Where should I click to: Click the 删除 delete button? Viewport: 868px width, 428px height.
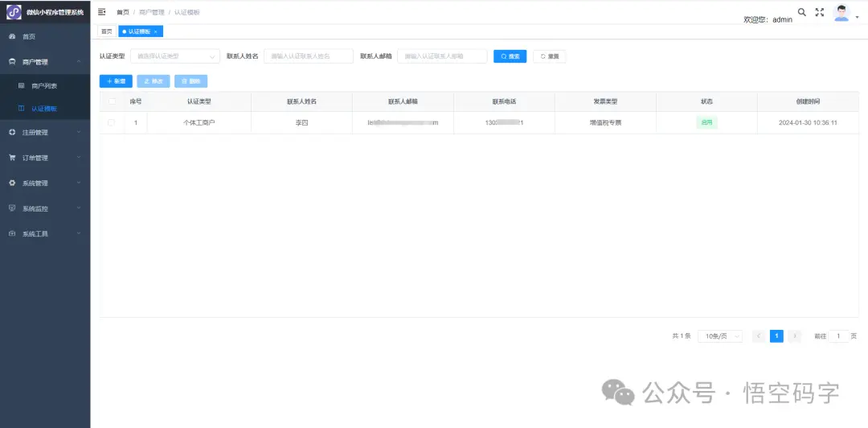click(191, 81)
